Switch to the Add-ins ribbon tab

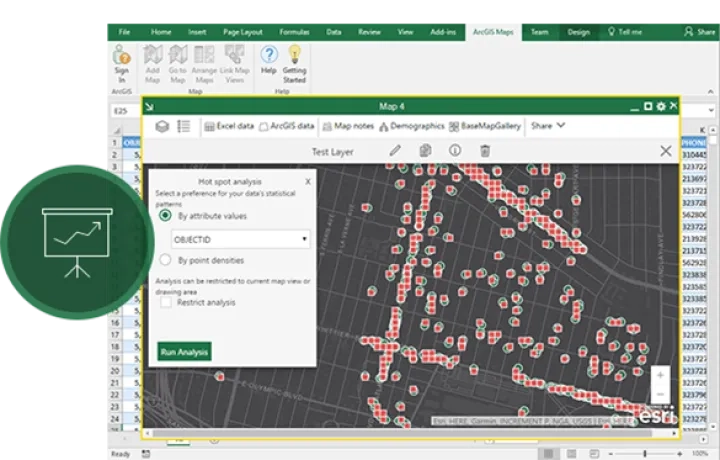coord(443,32)
